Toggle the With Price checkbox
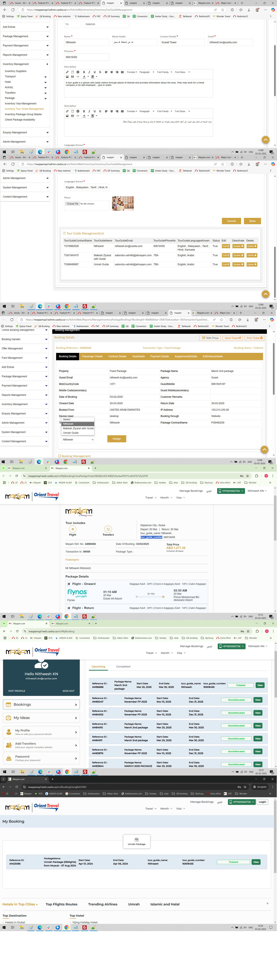 click(x=204, y=338)
